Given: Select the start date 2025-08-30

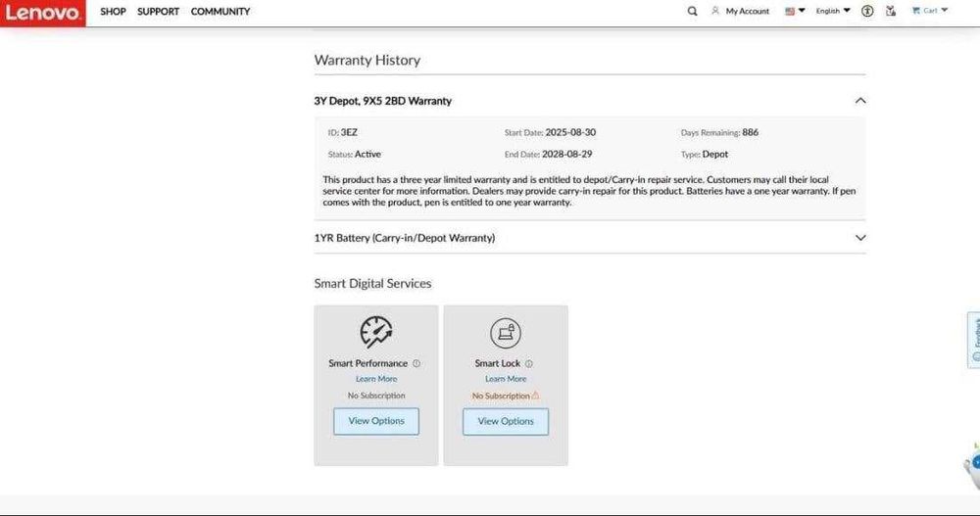Looking at the screenshot, I should coord(570,132).
